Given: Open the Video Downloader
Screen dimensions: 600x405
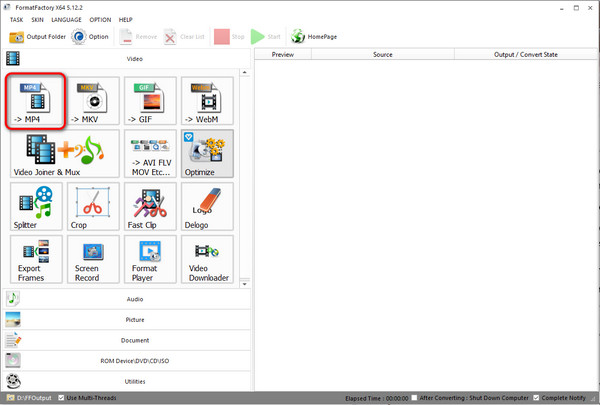Looking at the screenshot, I should [207, 259].
